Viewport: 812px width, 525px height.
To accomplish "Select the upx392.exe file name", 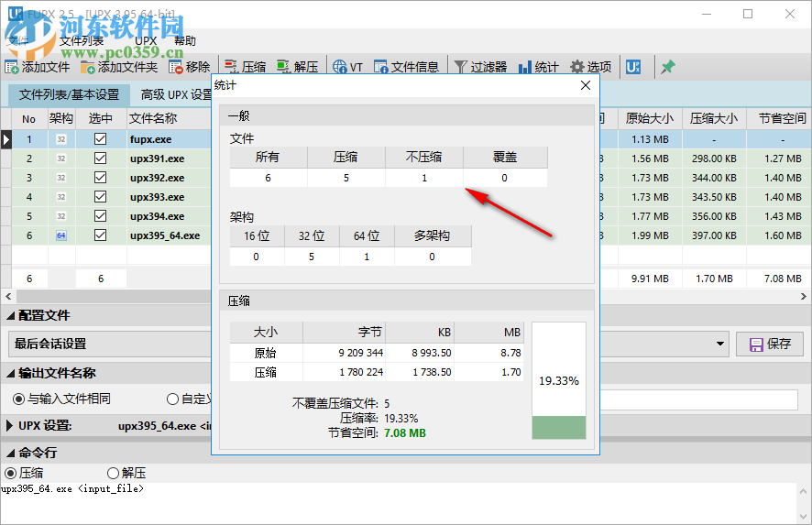I will point(158,178).
